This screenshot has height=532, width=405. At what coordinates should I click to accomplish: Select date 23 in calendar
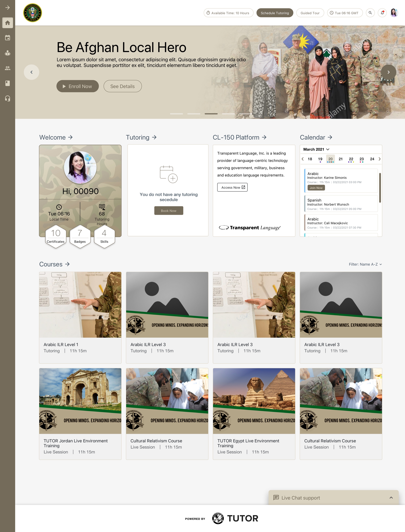tap(362, 159)
